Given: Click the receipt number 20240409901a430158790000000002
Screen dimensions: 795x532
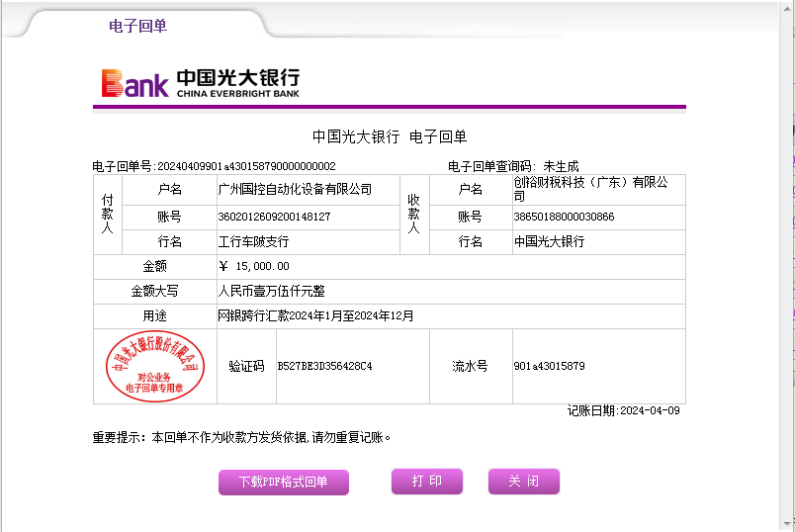Looking at the screenshot, I should point(246,166).
